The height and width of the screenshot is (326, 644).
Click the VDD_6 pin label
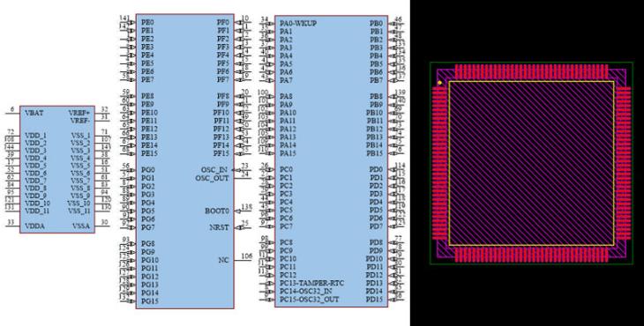pyautogui.click(x=36, y=173)
